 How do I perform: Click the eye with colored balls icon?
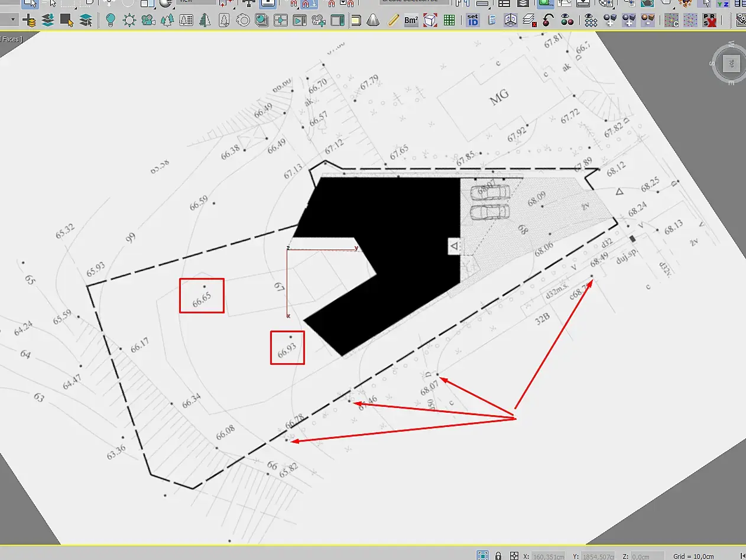point(567,21)
